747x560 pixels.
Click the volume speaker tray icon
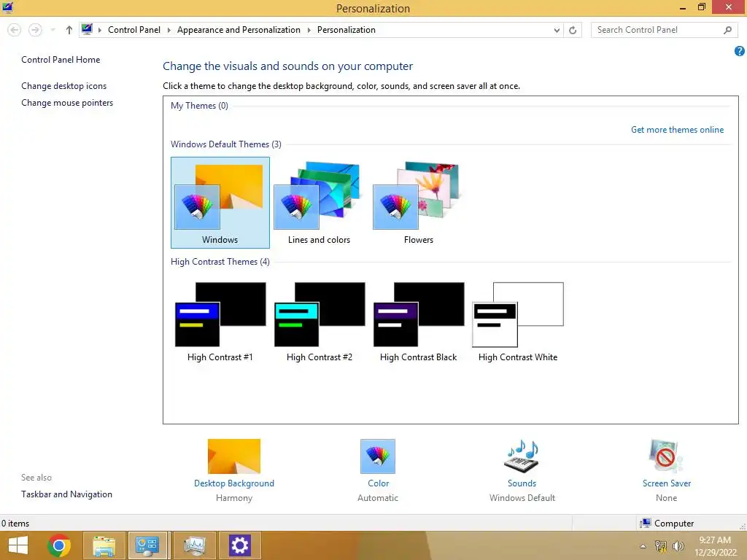678,546
